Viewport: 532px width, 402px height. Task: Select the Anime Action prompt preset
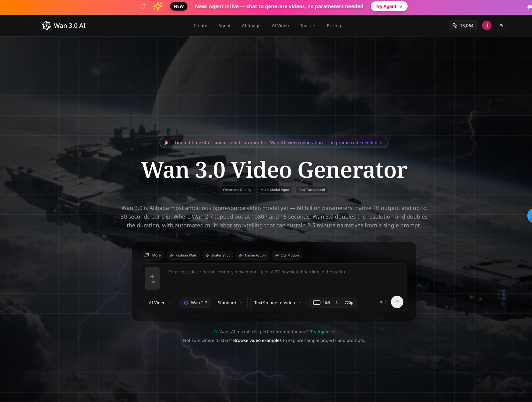[252, 255]
